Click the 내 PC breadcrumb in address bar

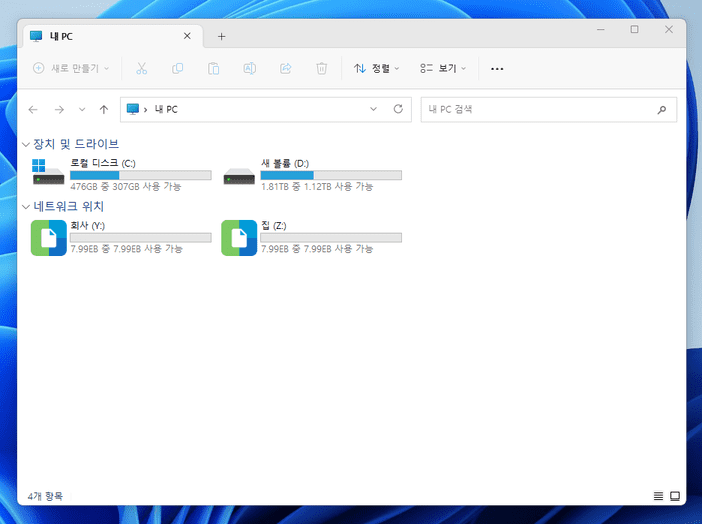click(x=166, y=109)
